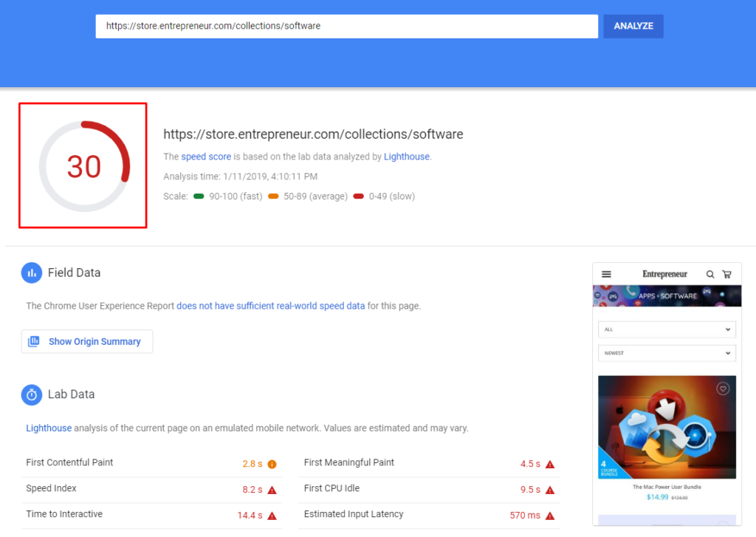The height and width of the screenshot is (537, 756).
Task: Expand the Show Origin Summary panel
Action: point(86,341)
